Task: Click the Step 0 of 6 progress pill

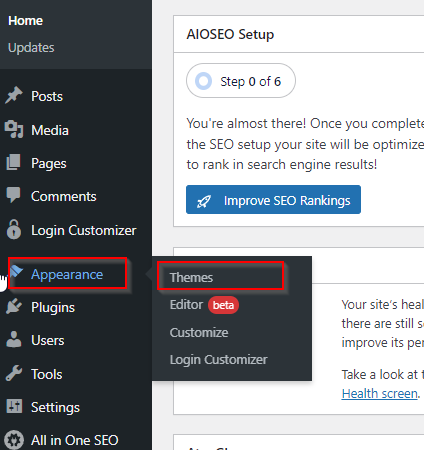Action: pyautogui.click(x=241, y=81)
